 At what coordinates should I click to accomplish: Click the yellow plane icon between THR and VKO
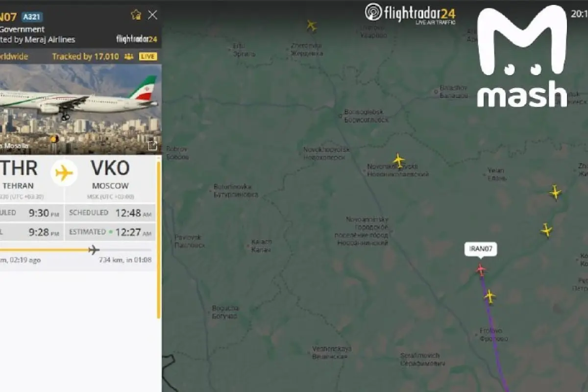64,172
